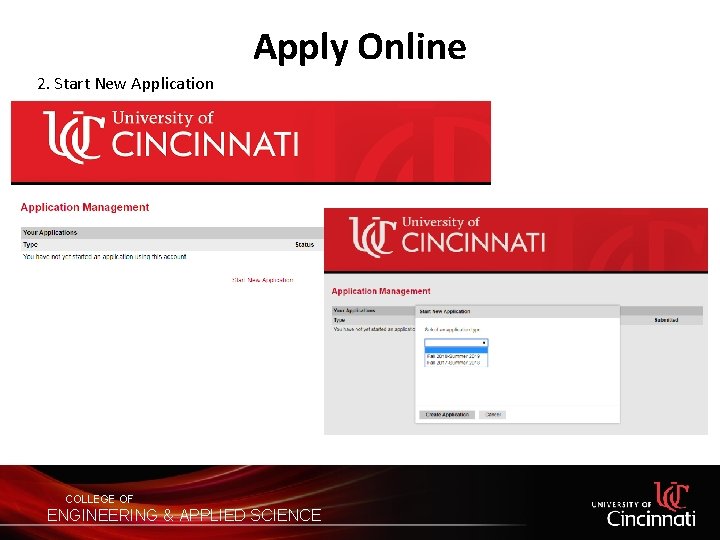Click the Create Application button
The height and width of the screenshot is (540, 720).
pyautogui.click(x=447, y=415)
